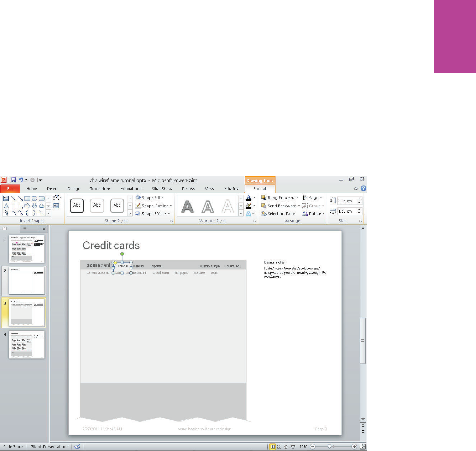Screen dimensions: 476x451
Task: Open the File tab
Action: point(10,189)
